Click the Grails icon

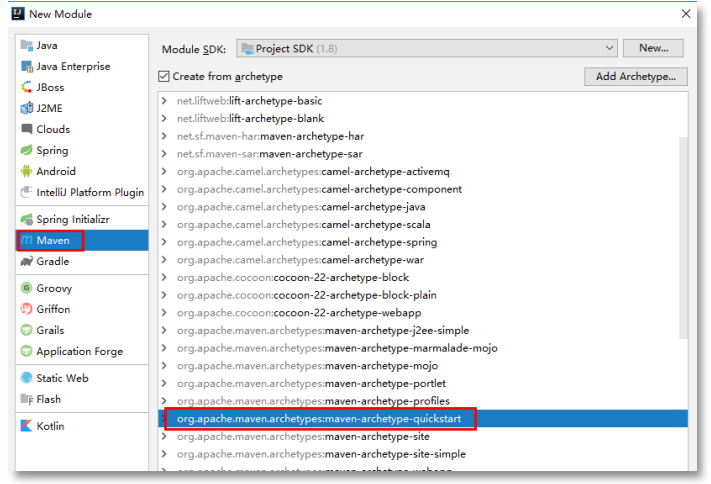tap(27, 330)
